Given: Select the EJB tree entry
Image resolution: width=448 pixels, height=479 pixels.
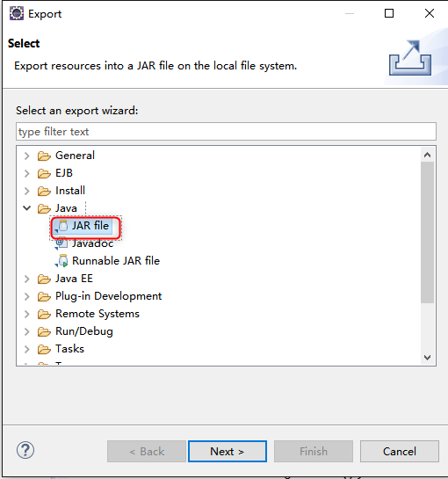Looking at the screenshot, I should [64, 173].
